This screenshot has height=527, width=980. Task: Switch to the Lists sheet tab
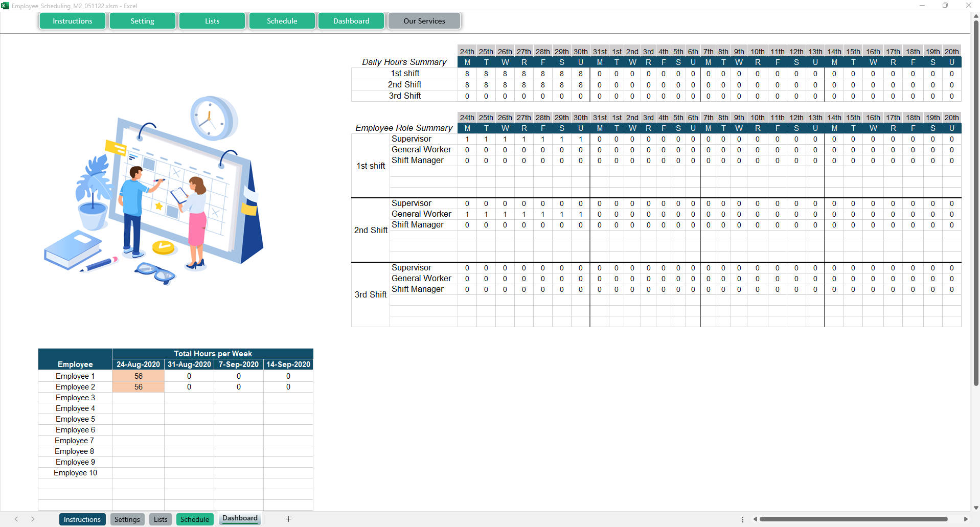pyautogui.click(x=161, y=519)
